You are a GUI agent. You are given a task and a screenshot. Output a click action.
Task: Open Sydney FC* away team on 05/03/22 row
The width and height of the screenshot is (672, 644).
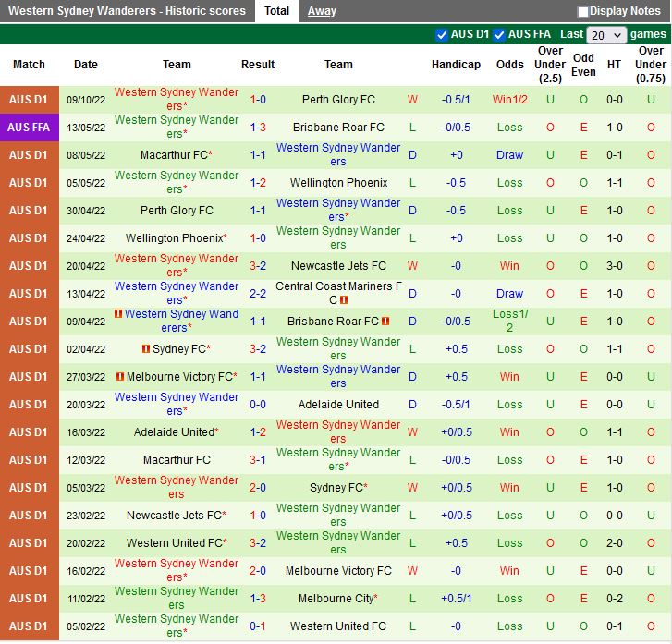[x=338, y=488]
